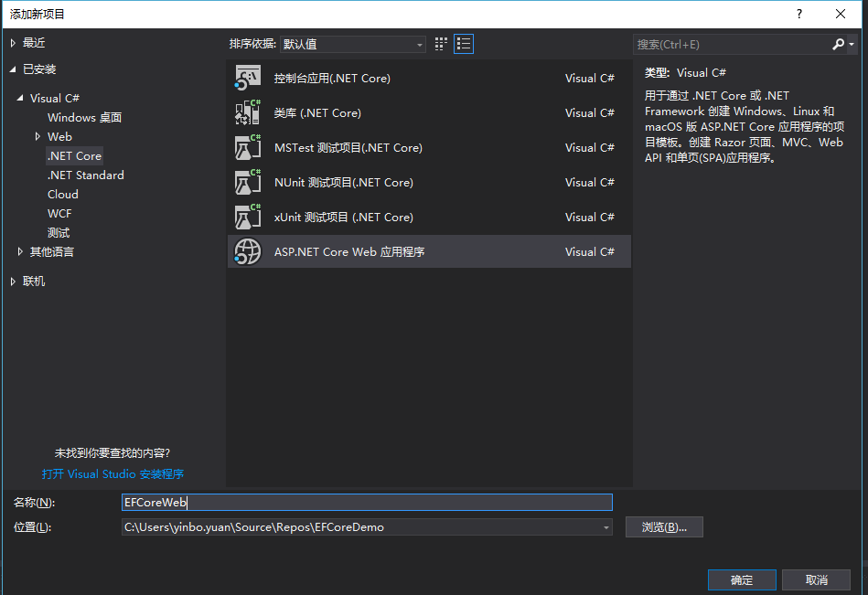868x595 pixels.
Task: Click the Console App (.NET Core) template icon
Action: click(248, 78)
